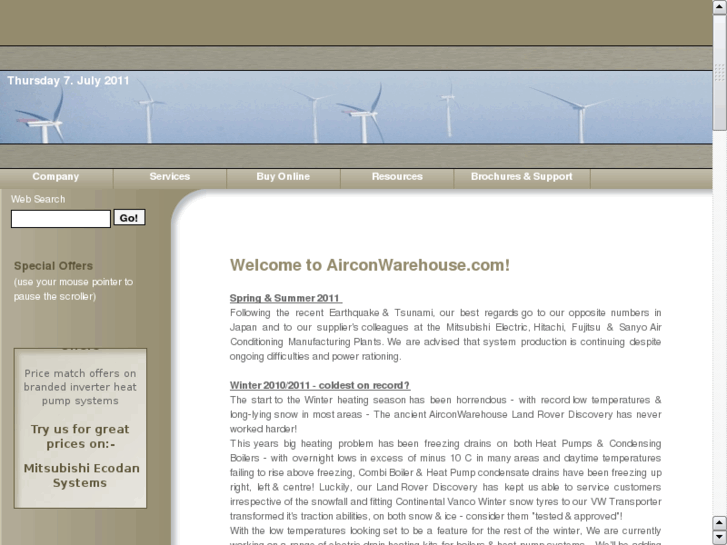Click the Web Search label
727x545 pixels.
38,199
